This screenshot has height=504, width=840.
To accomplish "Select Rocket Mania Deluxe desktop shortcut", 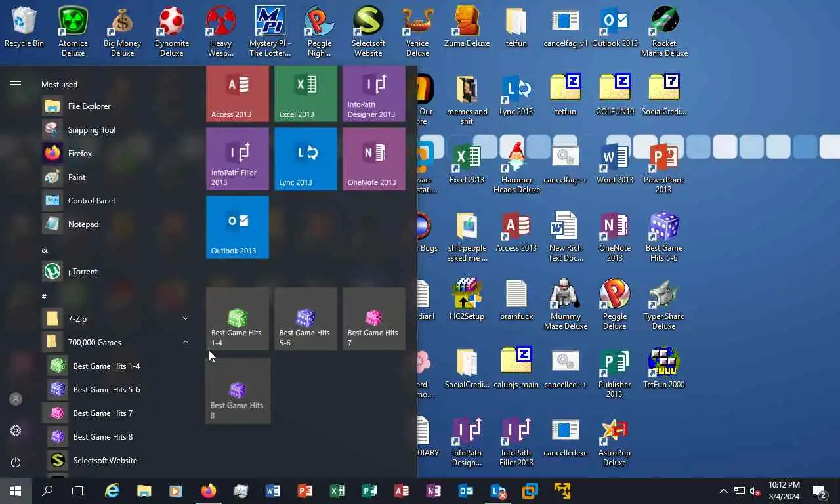I will [x=664, y=31].
